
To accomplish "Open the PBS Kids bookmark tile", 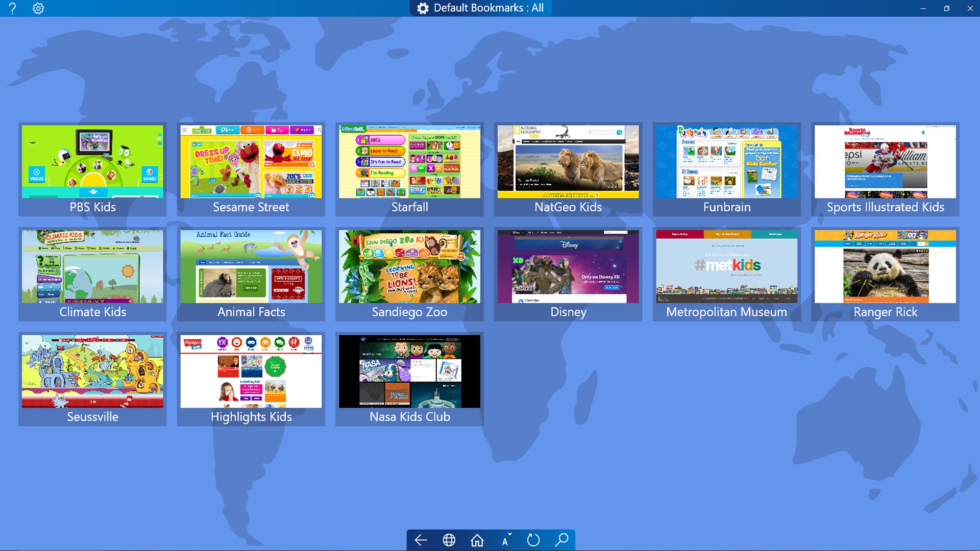I will (x=92, y=169).
